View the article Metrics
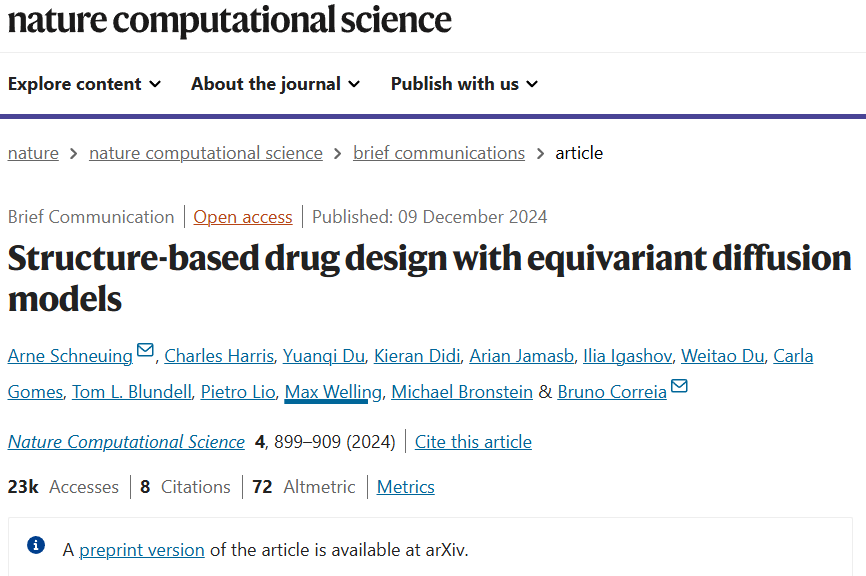Screen dimensions: 866x576 406,487
